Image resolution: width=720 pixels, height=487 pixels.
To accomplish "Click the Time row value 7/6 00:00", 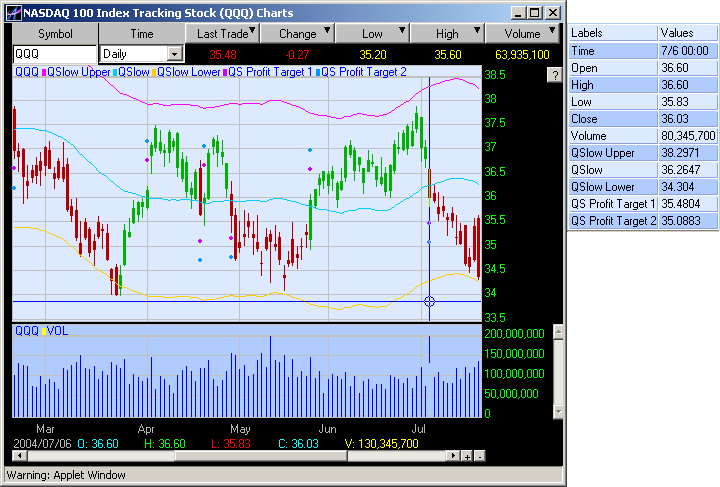I will (x=688, y=50).
